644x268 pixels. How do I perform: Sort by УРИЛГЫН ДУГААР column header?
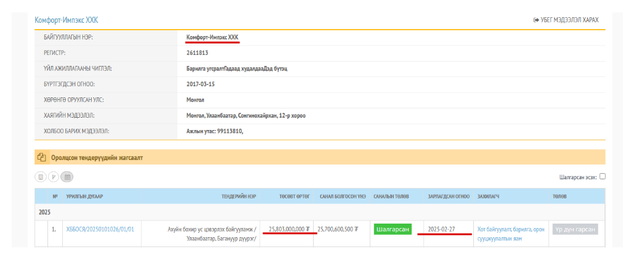(x=84, y=197)
